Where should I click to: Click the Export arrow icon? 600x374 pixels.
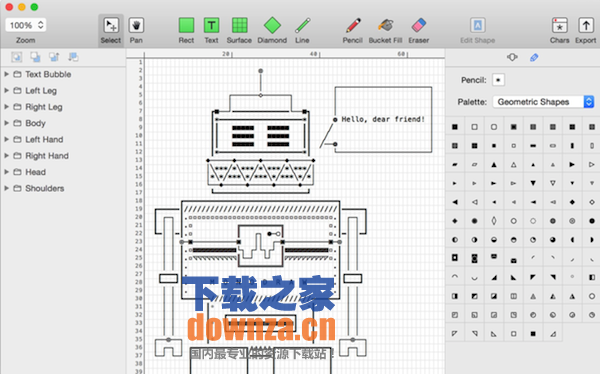click(x=586, y=26)
